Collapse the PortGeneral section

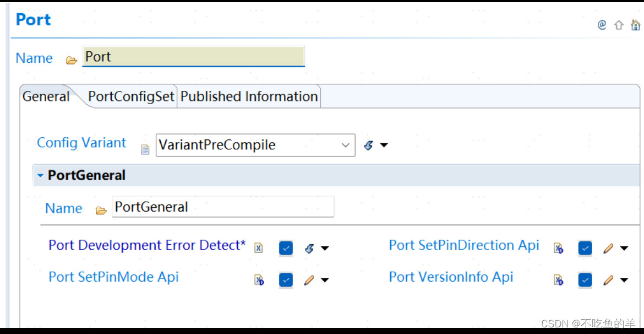point(40,175)
